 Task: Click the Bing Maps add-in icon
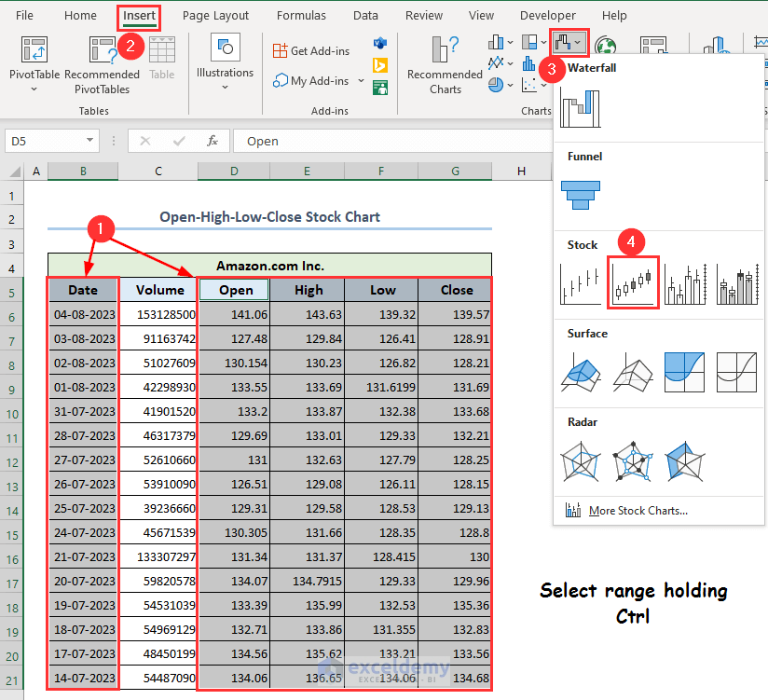click(380, 65)
